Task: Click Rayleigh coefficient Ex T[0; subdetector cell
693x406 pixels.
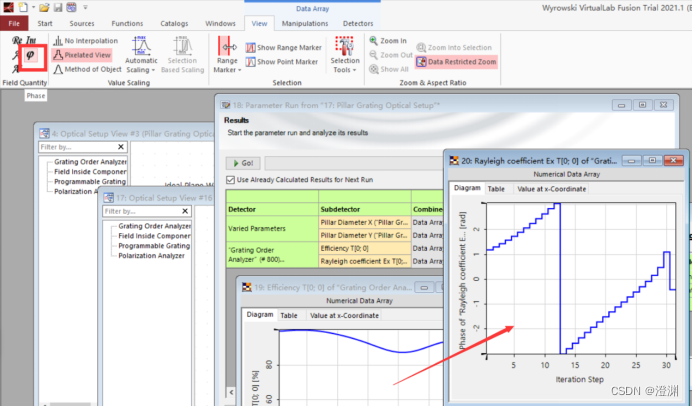Action: (365, 261)
